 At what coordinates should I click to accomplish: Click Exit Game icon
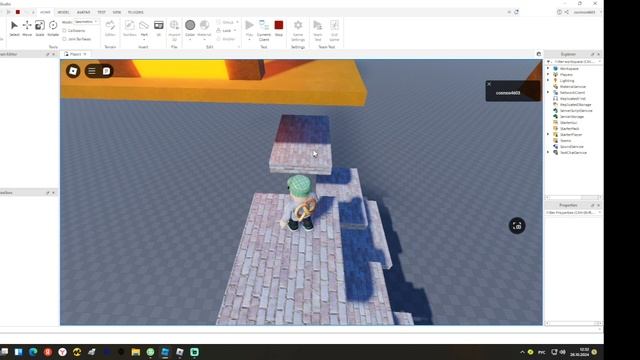(334, 30)
